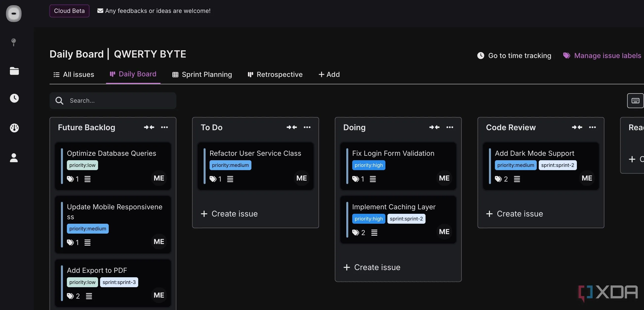Screen dimensions: 644x310
Task: Click description lines icon on Fix Login Form Validation
Action: click(x=373, y=179)
